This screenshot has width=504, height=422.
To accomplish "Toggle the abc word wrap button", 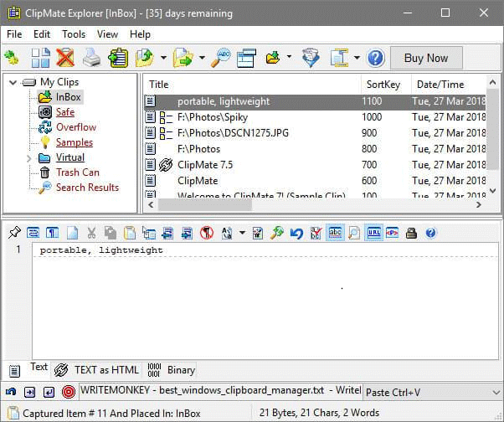I will point(335,233).
